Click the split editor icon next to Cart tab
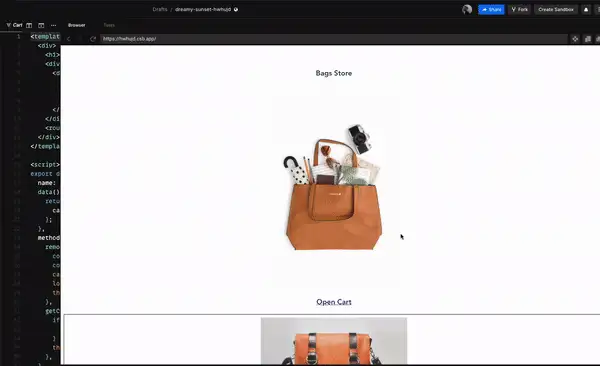 point(29,25)
